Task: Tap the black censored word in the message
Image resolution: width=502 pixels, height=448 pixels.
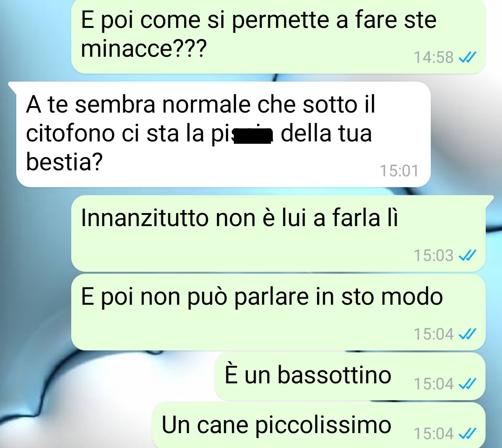Action: pyautogui.click(x=253, y=135)
